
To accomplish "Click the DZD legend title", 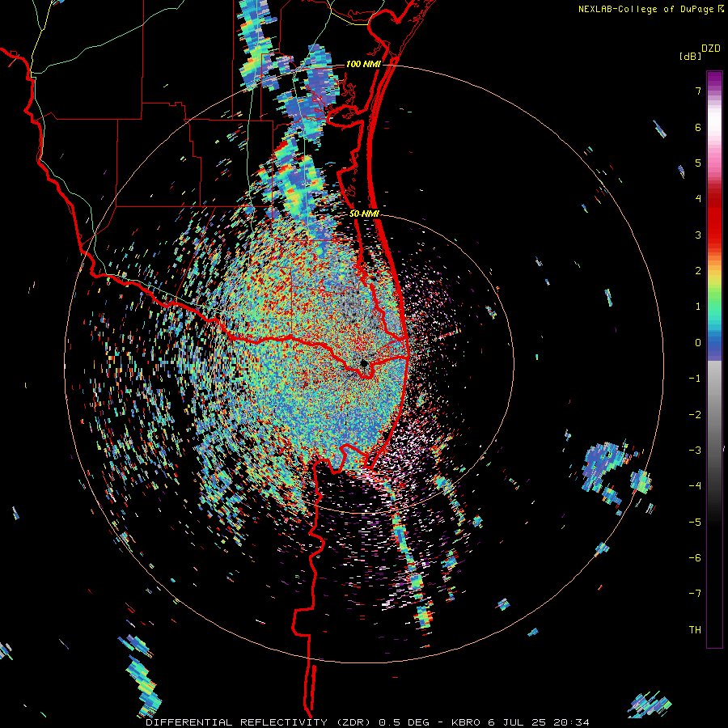I will point(711,49).
